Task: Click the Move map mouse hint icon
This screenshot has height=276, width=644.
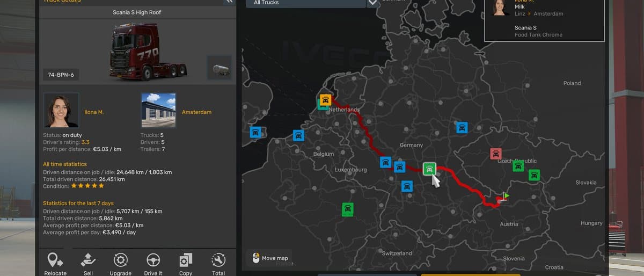Action: [256, 258]
